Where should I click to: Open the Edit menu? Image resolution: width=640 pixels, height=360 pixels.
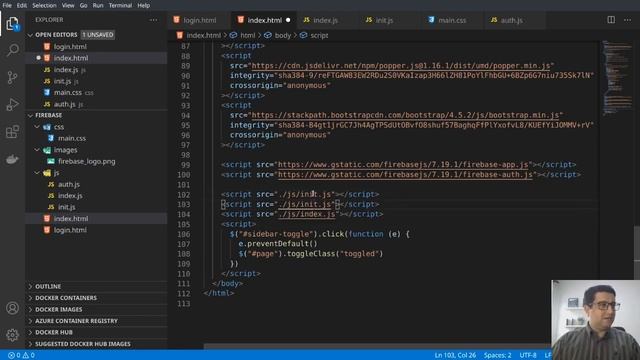[22, 5]
